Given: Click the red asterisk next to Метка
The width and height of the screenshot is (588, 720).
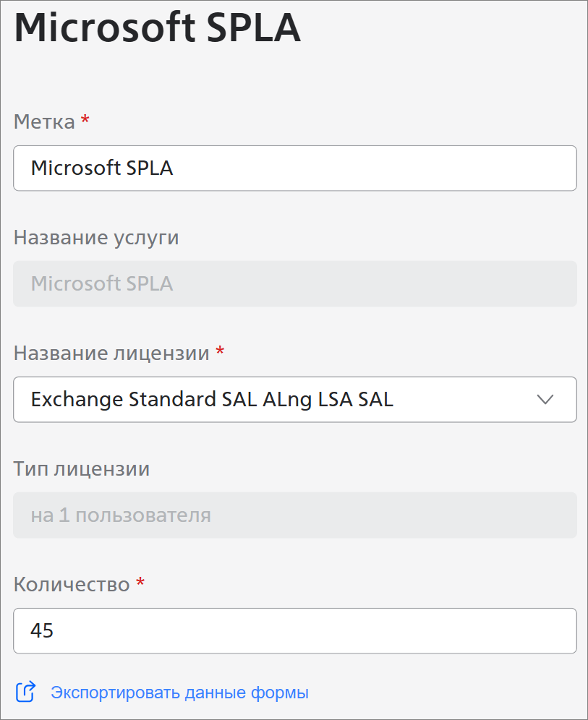Looking at the screenshot, I should 85,121.
